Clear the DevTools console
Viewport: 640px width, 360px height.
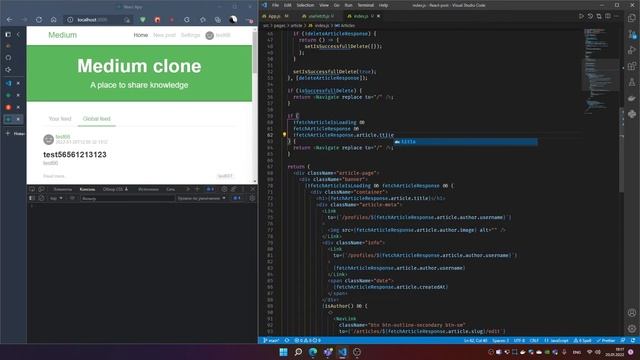[x=41, y=198]
